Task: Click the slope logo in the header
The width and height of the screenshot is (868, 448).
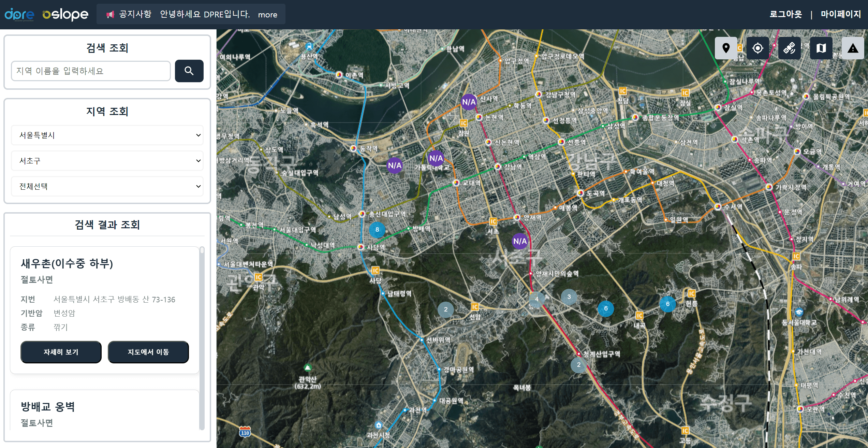Action: [65, 14]
